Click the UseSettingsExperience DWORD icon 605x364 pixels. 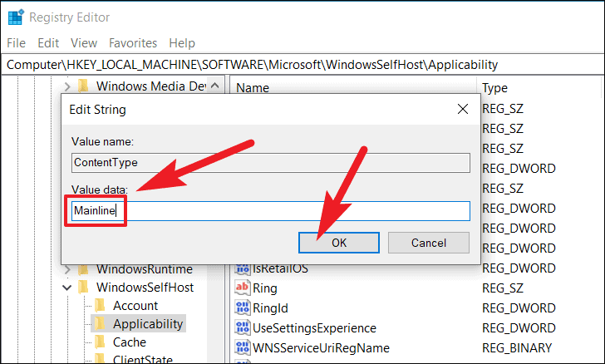pos(243,327)
